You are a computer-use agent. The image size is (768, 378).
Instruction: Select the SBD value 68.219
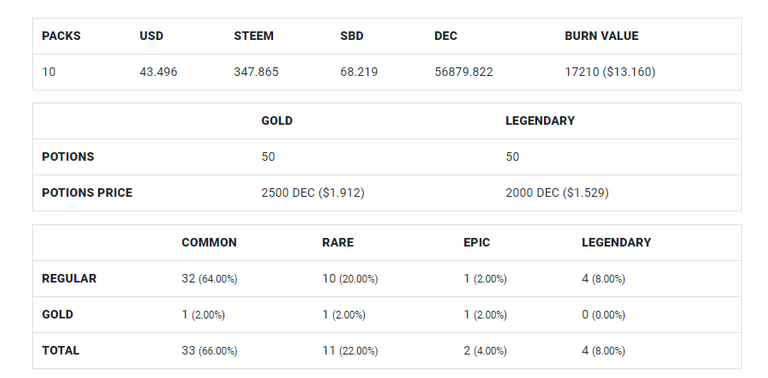(359, 72)
